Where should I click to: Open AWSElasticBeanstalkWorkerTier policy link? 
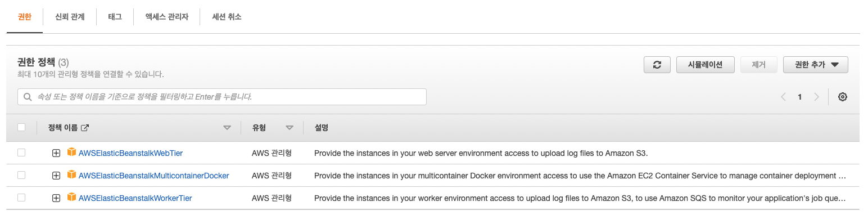pyautogui.click(x=135, y=198)
